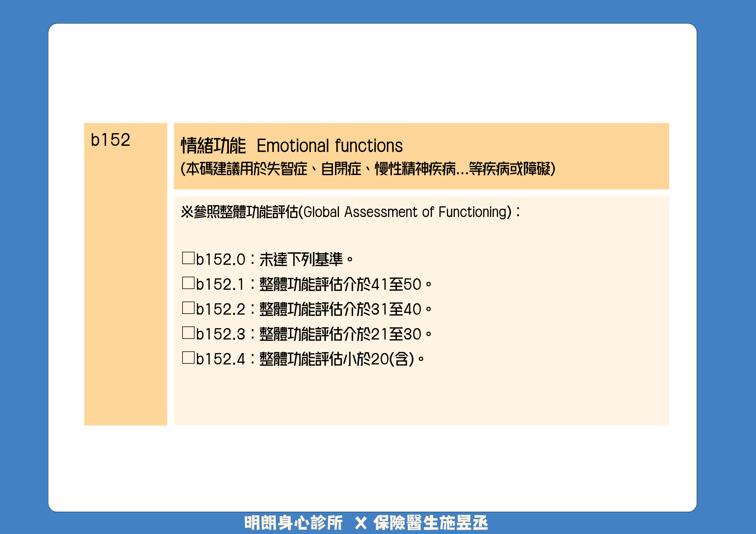Click the 情緒功能 Emotional functions heading
756x534 pixels.
point(292,146)
